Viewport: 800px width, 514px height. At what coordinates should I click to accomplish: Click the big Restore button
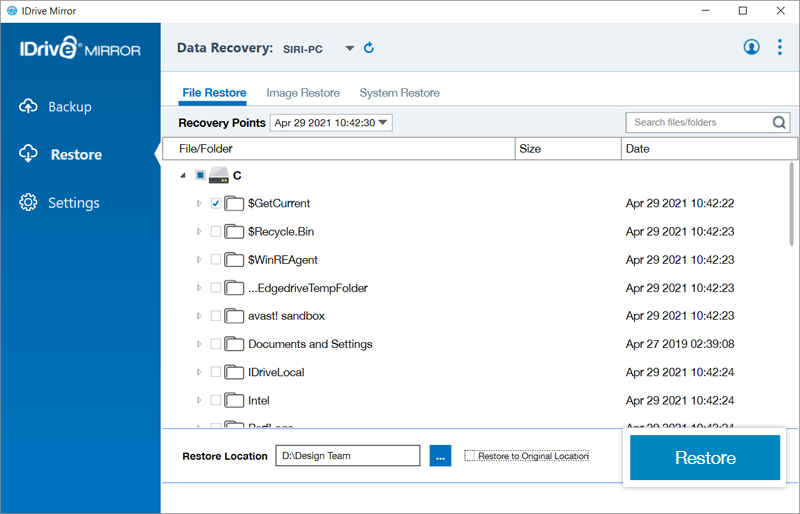click(705, 457)
